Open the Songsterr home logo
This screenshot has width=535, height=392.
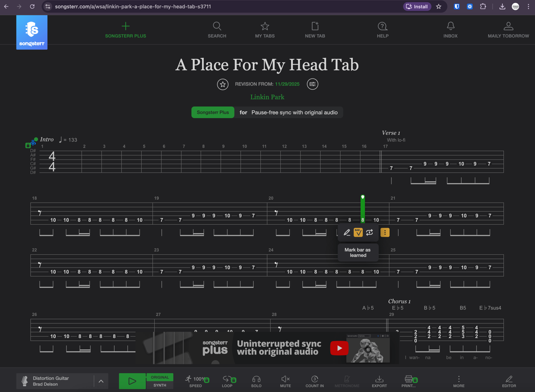(x=32, y=32)
